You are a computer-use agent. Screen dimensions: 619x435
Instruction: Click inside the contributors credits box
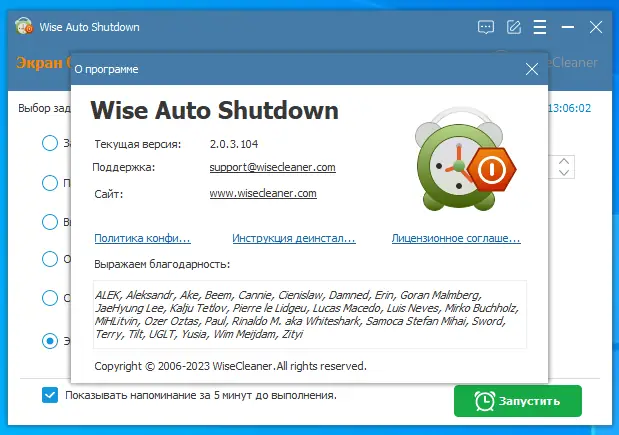click(310, 315)
